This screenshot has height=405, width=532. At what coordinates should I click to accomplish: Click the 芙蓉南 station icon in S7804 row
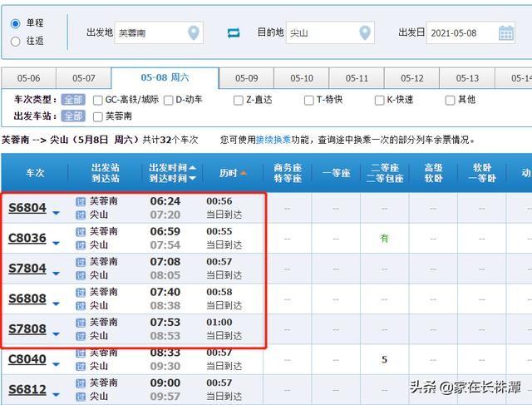coord(81,262)
